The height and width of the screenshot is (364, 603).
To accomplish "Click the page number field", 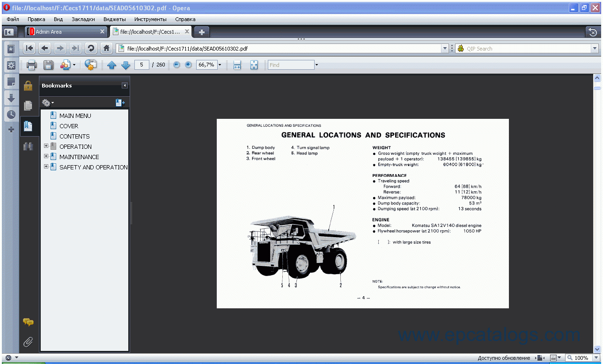I will click(141, 65).
